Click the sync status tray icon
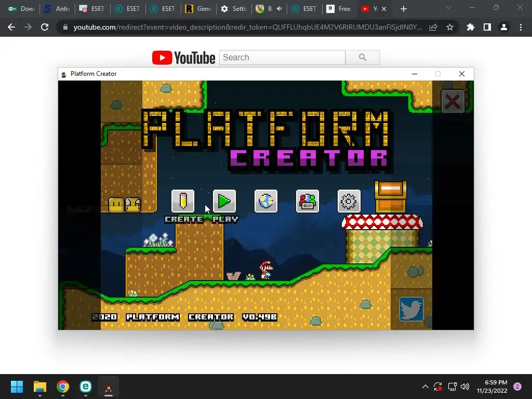The width and height of the screenshot is (532, 399). click(438, 387)
